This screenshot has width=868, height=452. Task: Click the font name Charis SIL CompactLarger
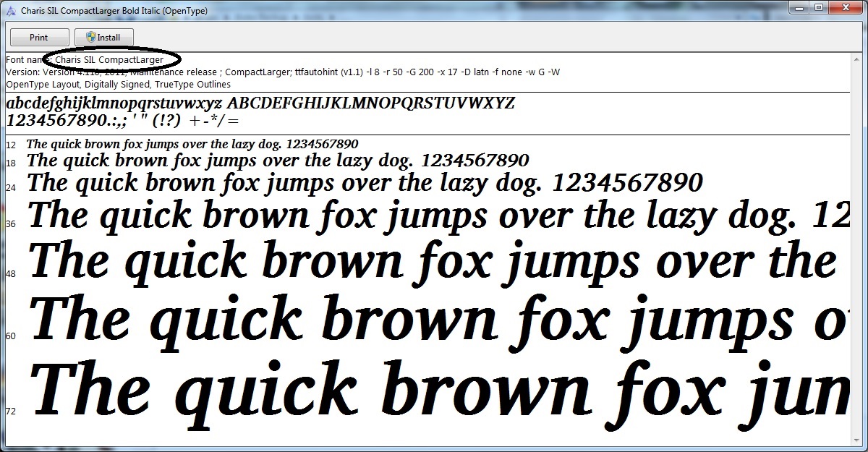pos(109,59)
